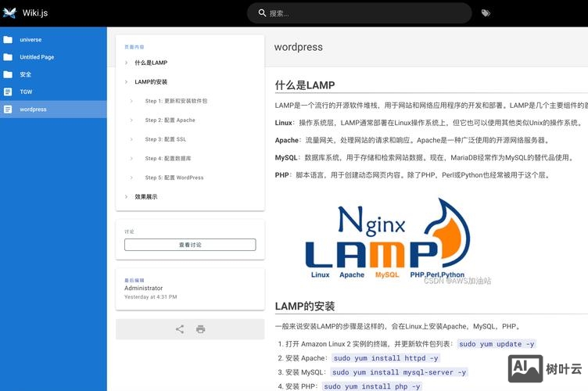Screen dimensions: 588x391
Task: Jump to Step 5: 配置 WordPress
Action: 174,178
